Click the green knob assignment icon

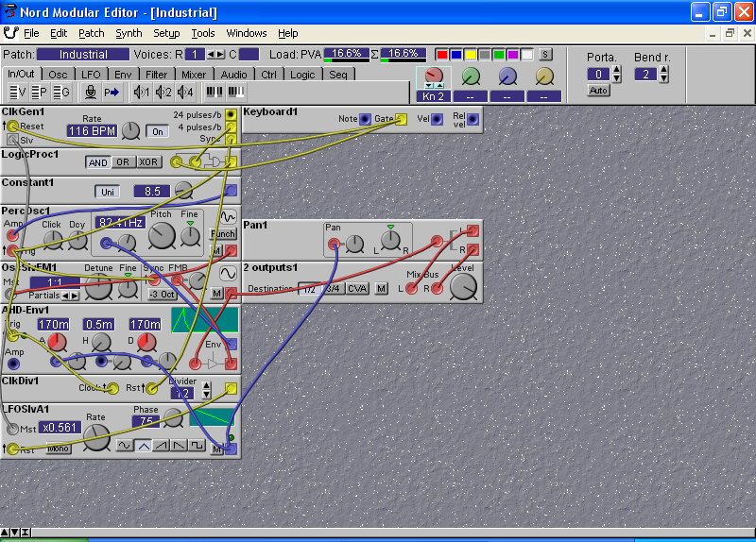pos(471,76)
